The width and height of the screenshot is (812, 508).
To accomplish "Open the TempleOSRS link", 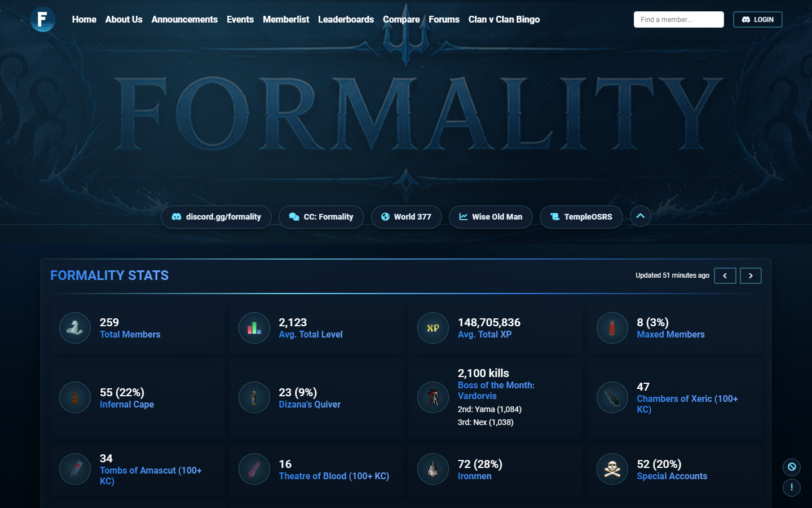I will pyautogui.click(x=581, y=217).
